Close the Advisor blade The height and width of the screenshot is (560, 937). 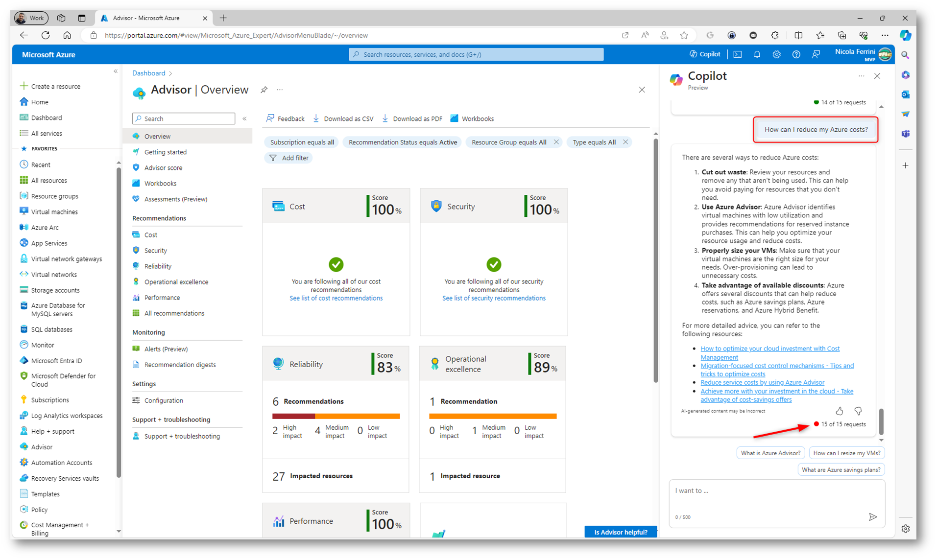pyautogui.click(x=642, y=90)
